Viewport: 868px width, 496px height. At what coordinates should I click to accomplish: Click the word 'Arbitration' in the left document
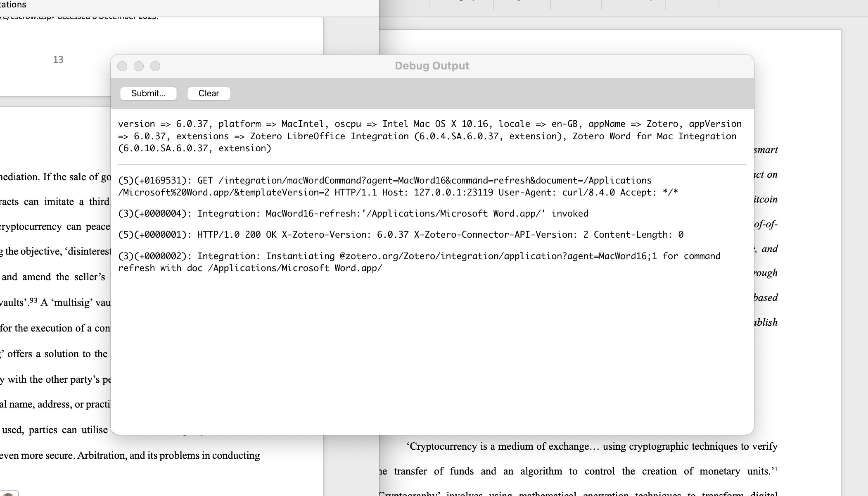coord(102,455)
